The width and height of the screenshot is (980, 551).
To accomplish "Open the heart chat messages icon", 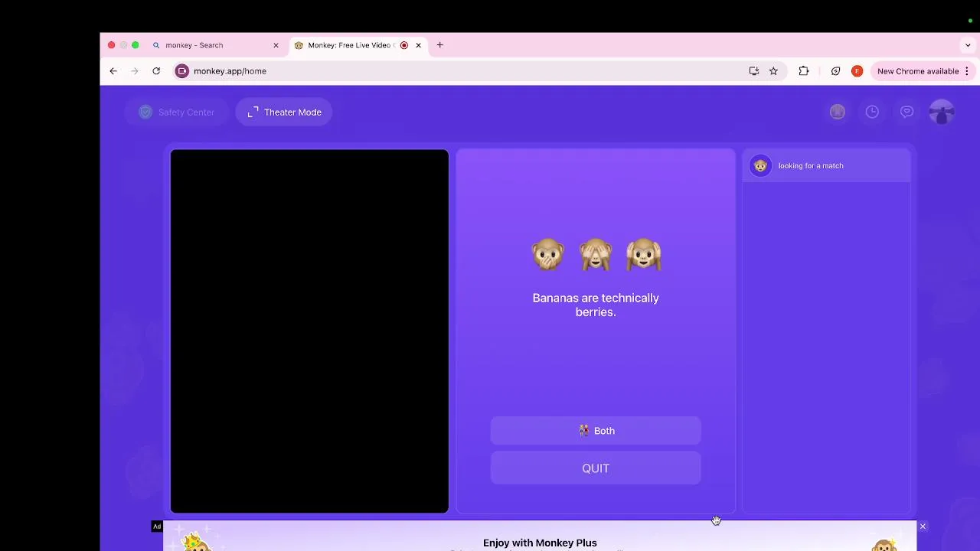I will pyautogui.click(x=906, y=112).
